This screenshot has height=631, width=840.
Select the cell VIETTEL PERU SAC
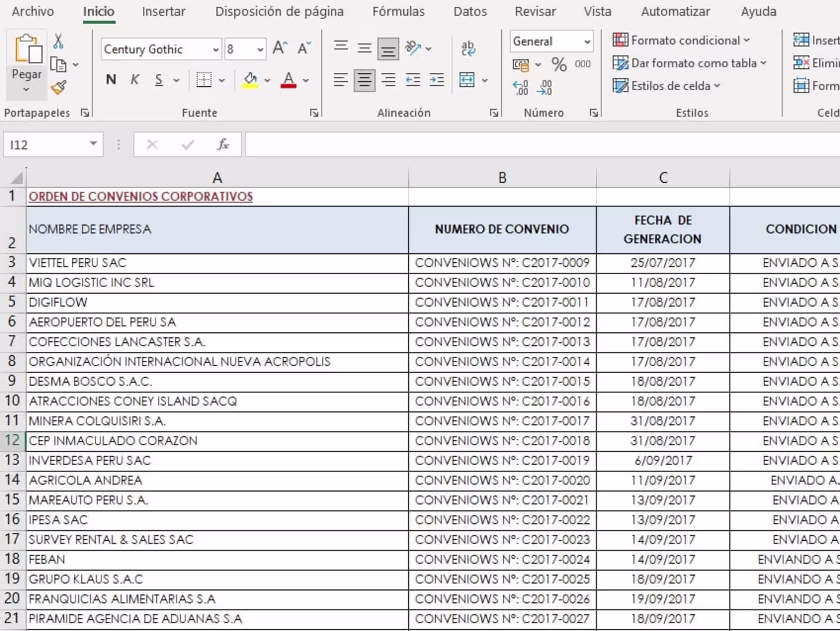217,263
